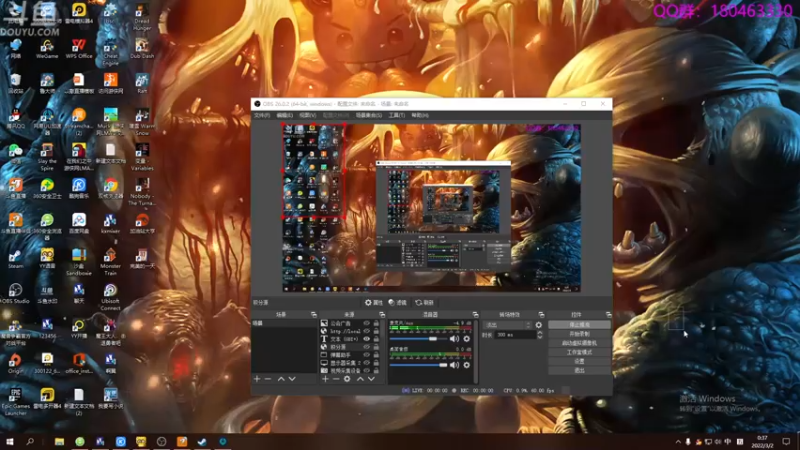Pop out the 转场特效 dock panel
The image size is (800, 450).
[x=541, y=315]
